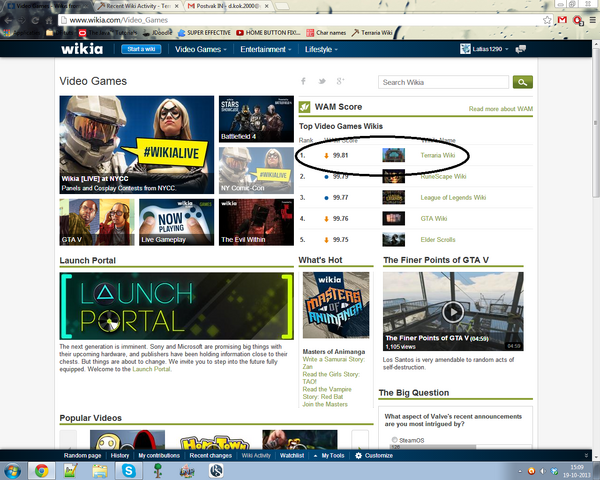The width and height of the screenshot is (600, 480).
Task: Click the browser back arrow
Action: 8,20
